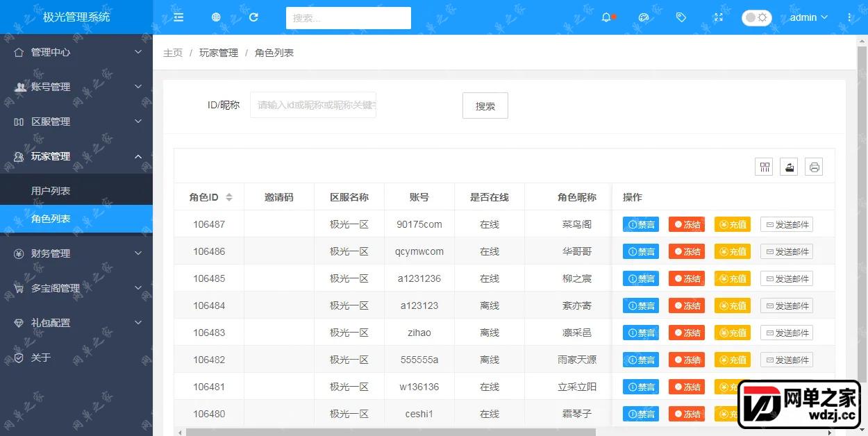The height and width of the screenshot is (436, 868).
Task: Export table data using the export icon
Action: click(789, 167)
